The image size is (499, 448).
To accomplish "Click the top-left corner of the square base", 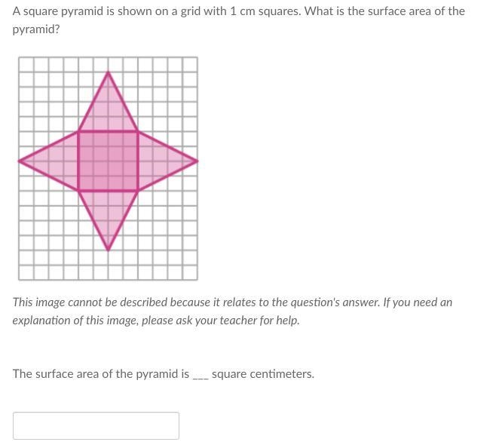I will coord(78,131).
